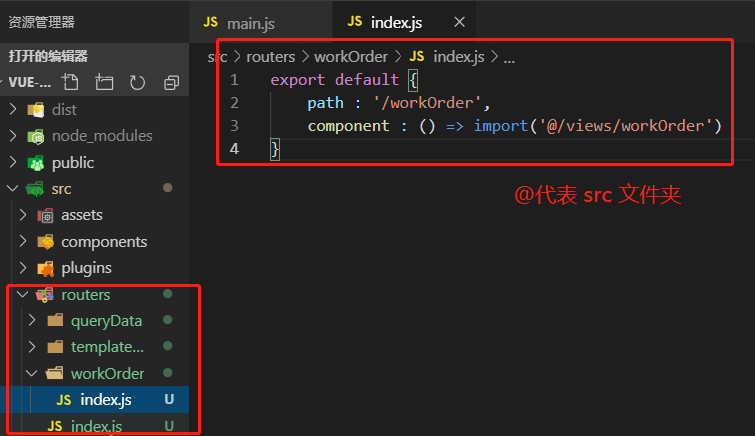Click closing brace on line 4
Image resolution: width=755 pixels, height=436 pixels.
pos(274,149)
